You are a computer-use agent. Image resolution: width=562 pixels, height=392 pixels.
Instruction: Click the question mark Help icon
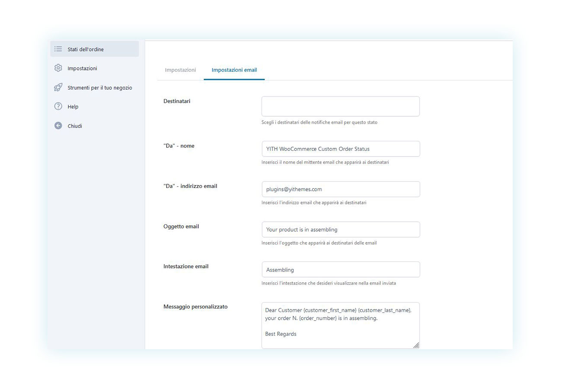tap(58, 106)
